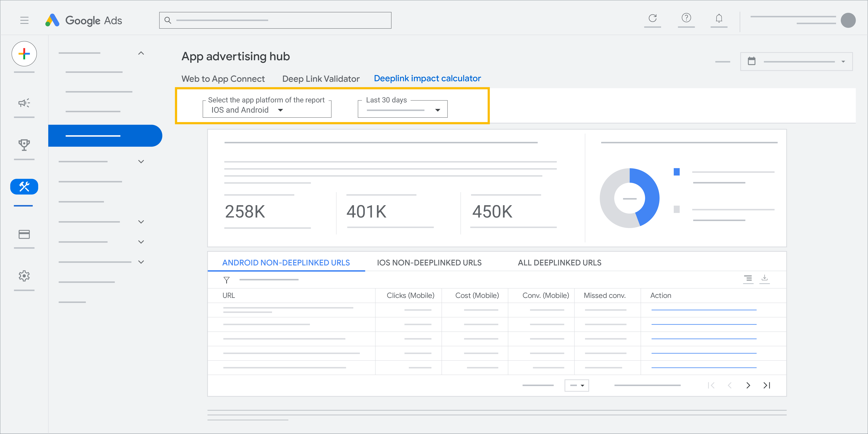Open Campaigns megaphone icon in sidebar
Image resolution: width=868 pixels, height=434 pixels.
point(24,103)
